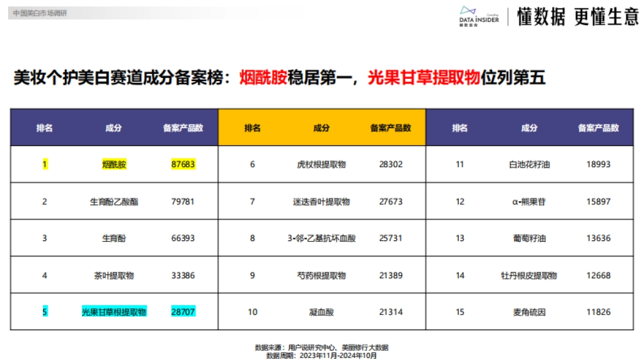The height and width of the screenshot is (362, 644).
Task: Click the 数据周期 date range text
Action: coord(322,356)
